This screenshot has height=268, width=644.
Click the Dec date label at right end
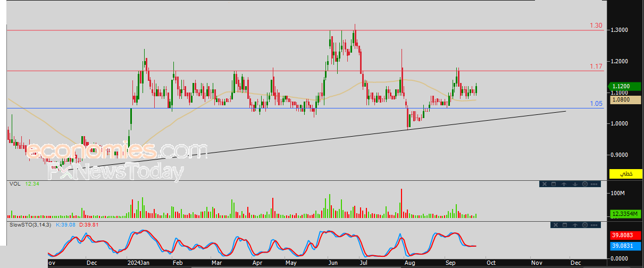click(x=576, y=263)
